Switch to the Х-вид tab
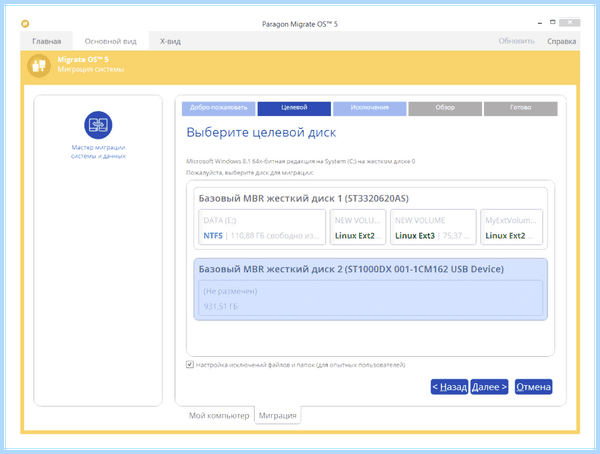 pos(170,41)
